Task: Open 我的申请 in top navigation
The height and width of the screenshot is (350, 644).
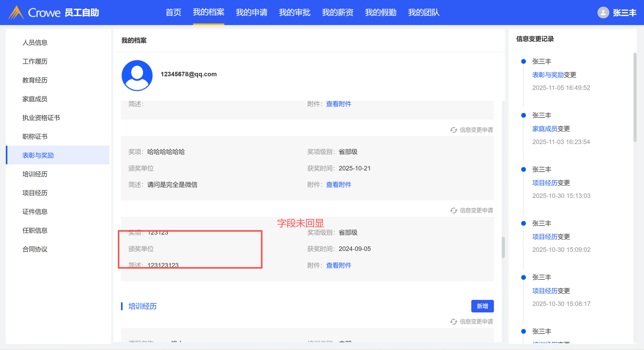Action: (251, 13)
